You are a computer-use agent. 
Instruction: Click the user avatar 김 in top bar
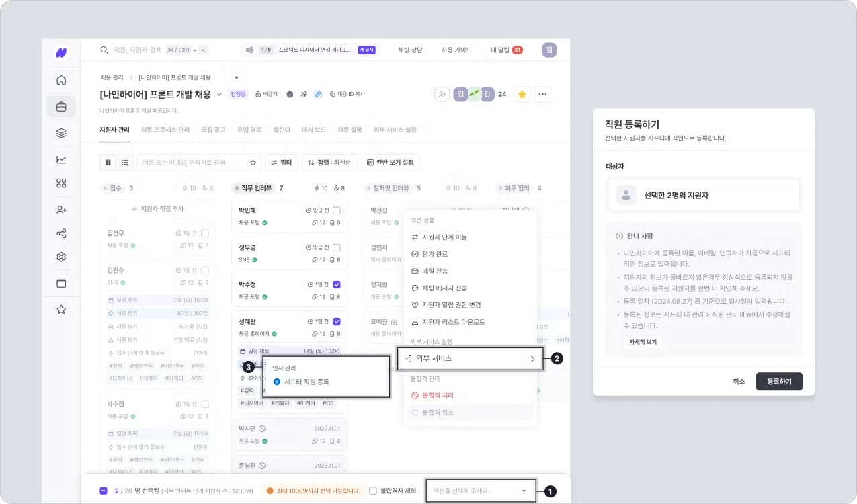[x=549, y=50]
